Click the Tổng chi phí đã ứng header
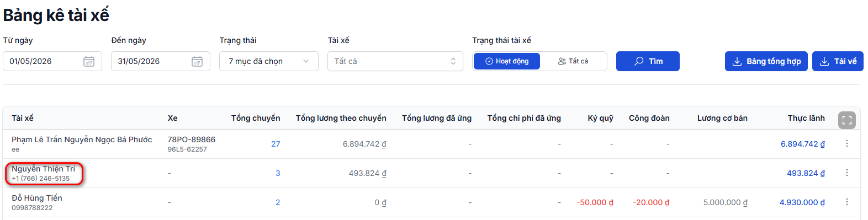 coord(524,118)
